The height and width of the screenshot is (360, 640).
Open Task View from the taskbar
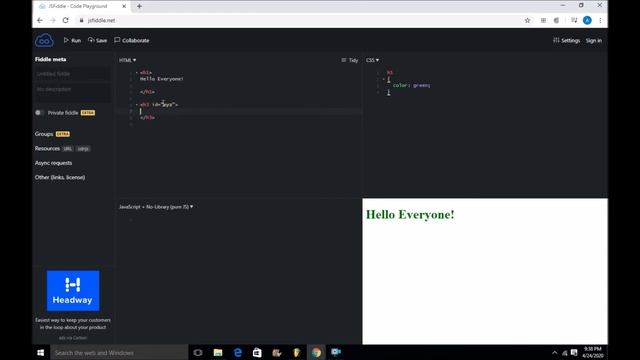coord(198,353)
